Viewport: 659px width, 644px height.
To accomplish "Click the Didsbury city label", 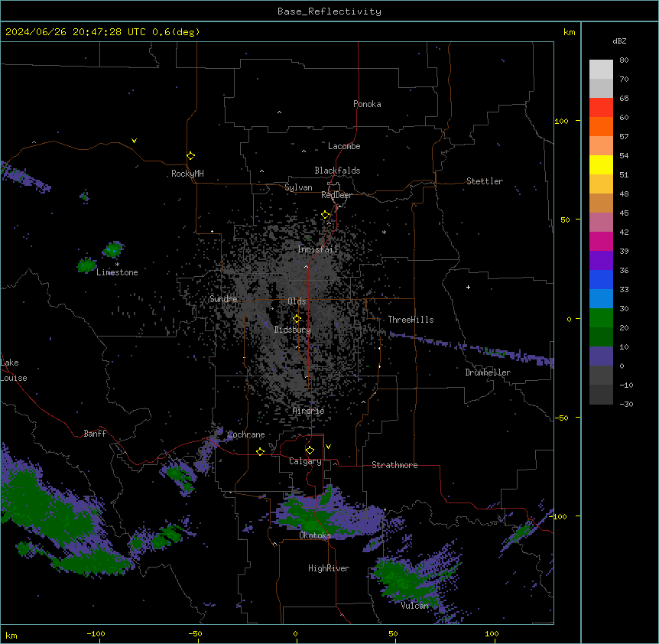I will [292, 330].
